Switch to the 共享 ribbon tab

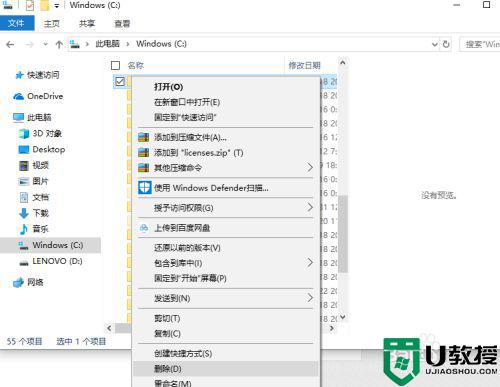pyautogui.click(x=87, y=24)
